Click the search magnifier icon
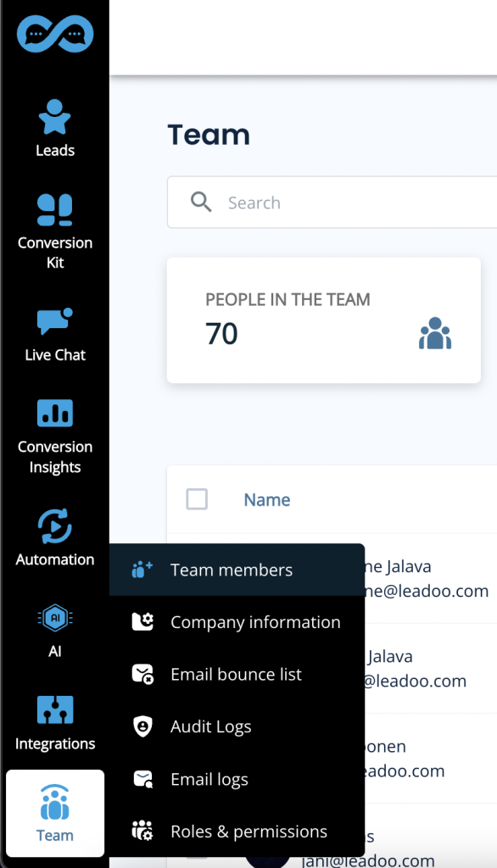The width and height of the screenshot is (497, 868). coord(201,202)
